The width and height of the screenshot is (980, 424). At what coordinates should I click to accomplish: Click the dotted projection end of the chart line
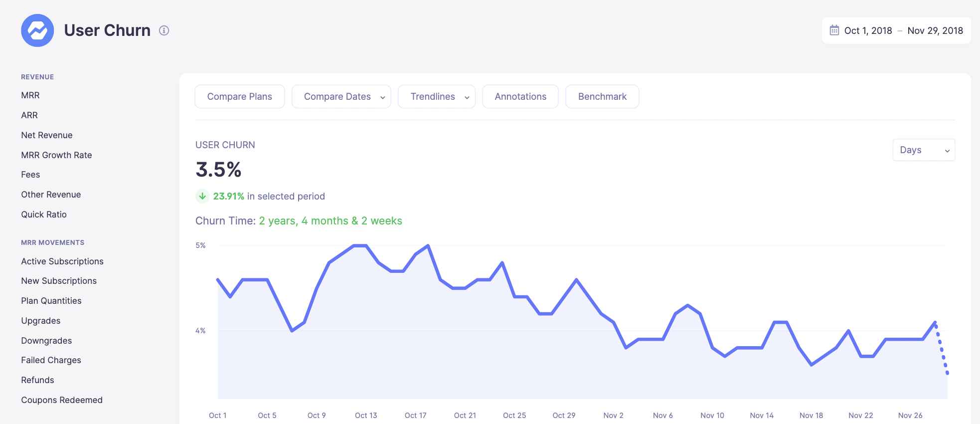pos(947,372)
